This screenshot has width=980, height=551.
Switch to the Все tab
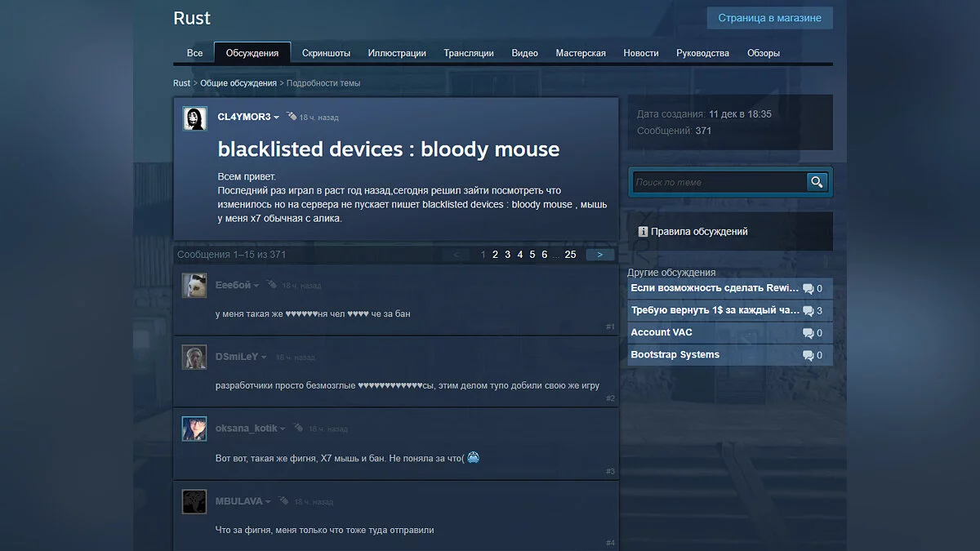tap(194, 53)
